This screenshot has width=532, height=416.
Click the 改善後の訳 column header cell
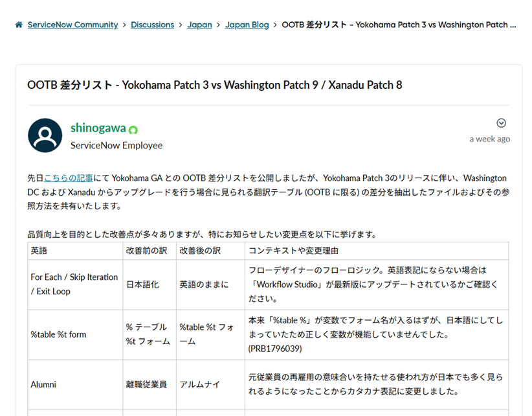coord(210,251)
